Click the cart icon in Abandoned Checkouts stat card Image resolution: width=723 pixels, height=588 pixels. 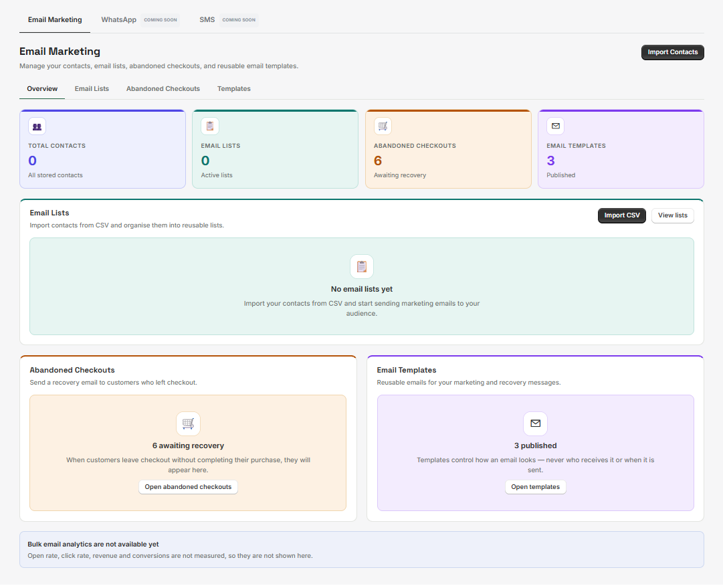(383, 127)
